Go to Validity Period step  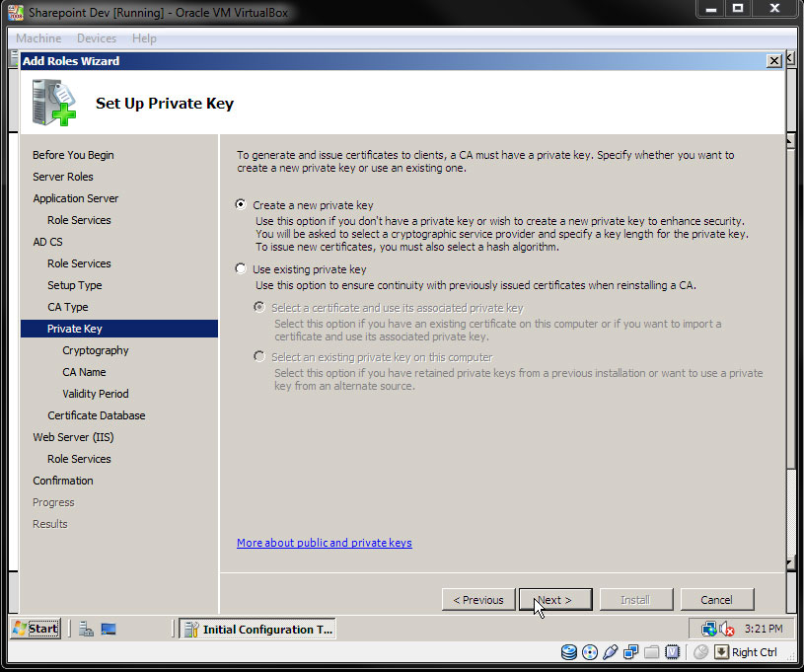point(96,394)
